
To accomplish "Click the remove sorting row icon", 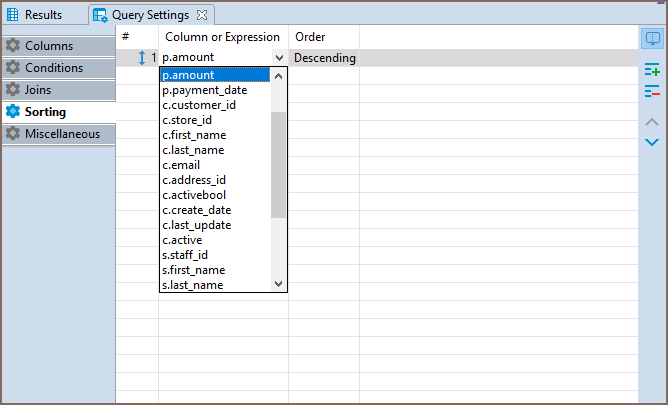I will 652,91.
